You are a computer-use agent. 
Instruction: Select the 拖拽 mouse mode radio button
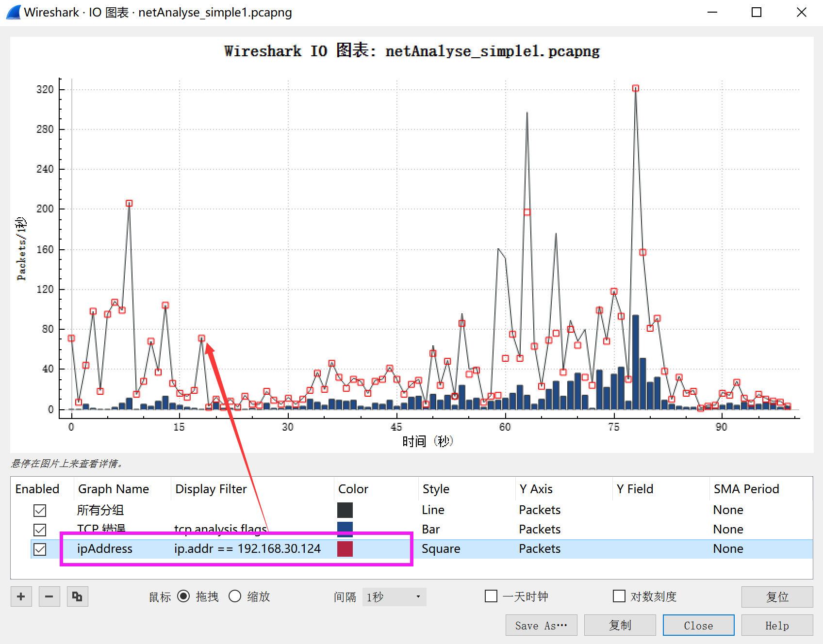(183, 596)
